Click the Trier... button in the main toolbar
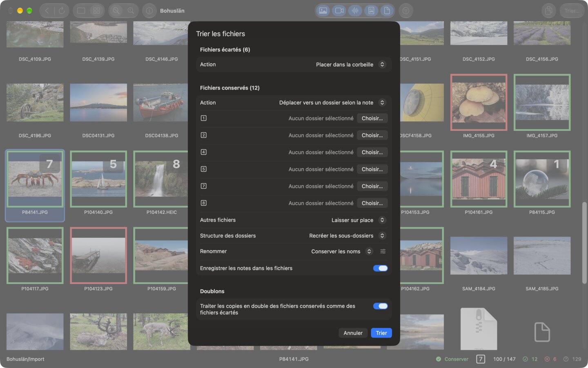This screenshot has height=368, width=588. click(x=572, y=11)
